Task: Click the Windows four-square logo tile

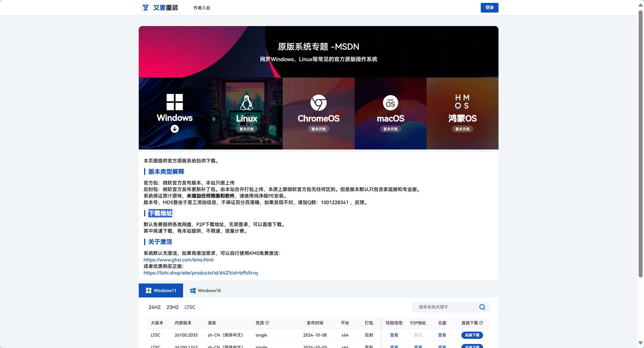Action: click(x=175, y=102)
